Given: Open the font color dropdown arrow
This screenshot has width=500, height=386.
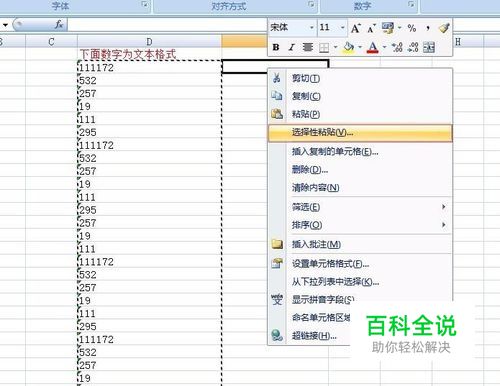Looking at the screenshot, I should tap(384, 47).
